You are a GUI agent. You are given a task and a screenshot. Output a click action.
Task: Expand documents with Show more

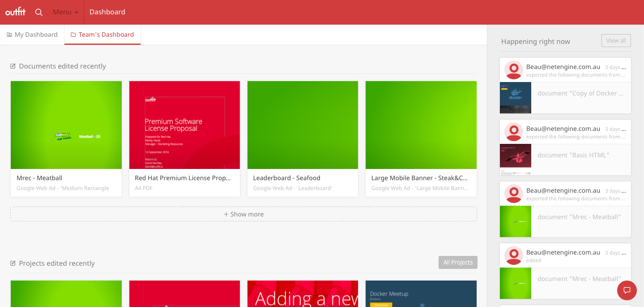pos(243,214)
